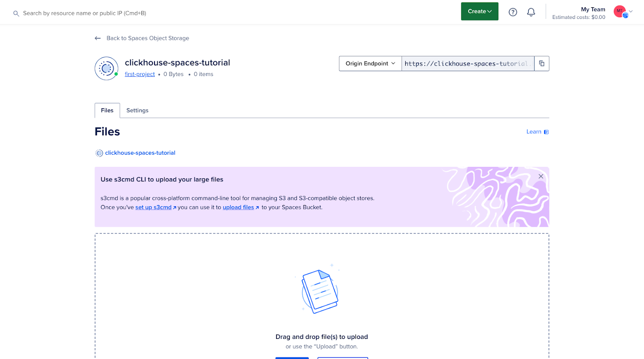
Task: Click the Spaces bucket logo icon
Action: click(106, 68)
